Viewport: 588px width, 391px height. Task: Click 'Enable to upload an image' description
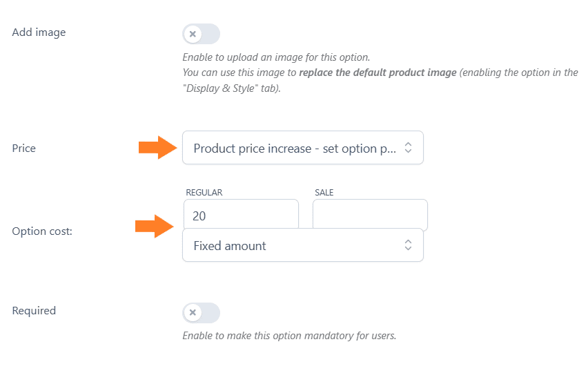click(x=276, y=57)
